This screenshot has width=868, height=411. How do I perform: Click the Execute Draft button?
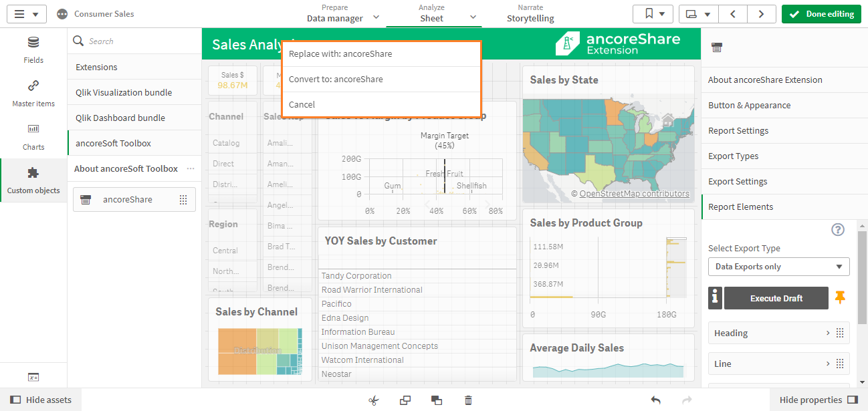pyautogui.click(x=776, y=298)
